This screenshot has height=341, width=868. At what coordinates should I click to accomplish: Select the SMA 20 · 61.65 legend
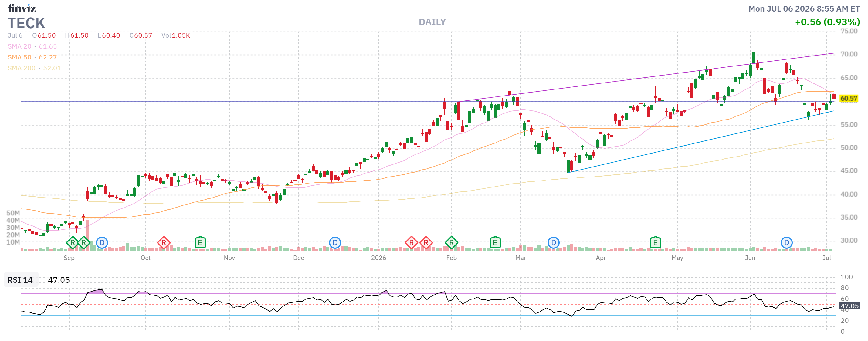(32, 46)
